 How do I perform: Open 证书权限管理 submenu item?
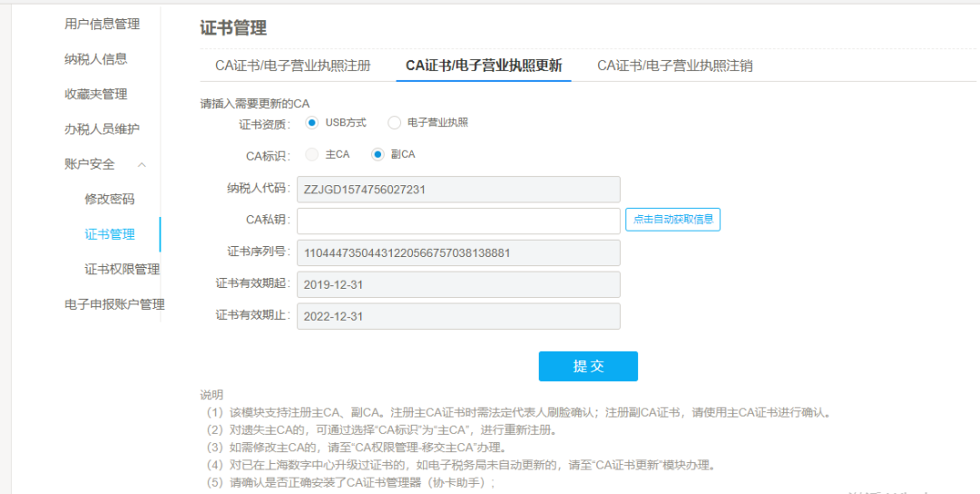point(122,270)
